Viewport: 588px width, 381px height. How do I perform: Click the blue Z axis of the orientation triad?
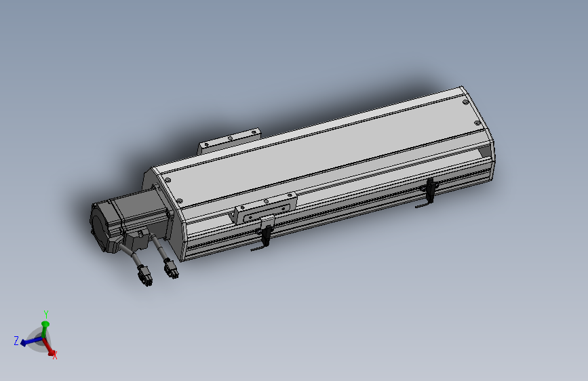(31, 341)
